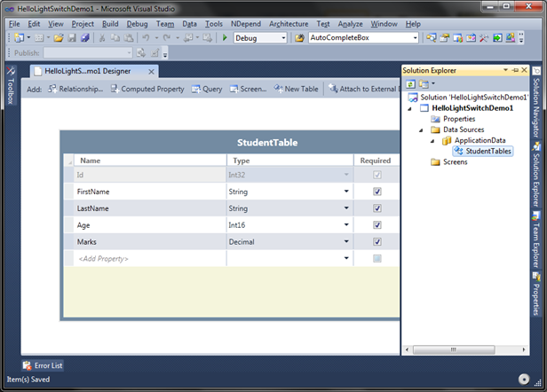547x392 pixels.
Task: Close the HelloLightS...mo1 Designer tab
Action: click(x=151, y=72)
